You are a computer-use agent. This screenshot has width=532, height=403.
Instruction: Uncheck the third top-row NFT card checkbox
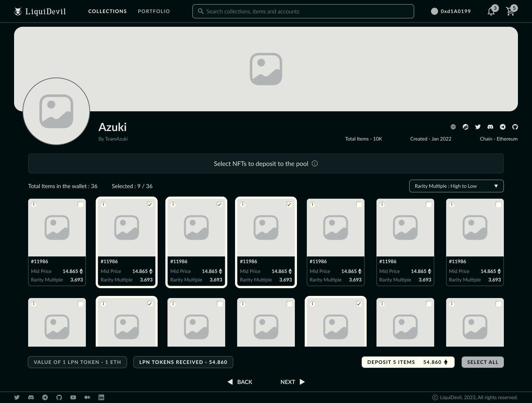coord(220,204)
